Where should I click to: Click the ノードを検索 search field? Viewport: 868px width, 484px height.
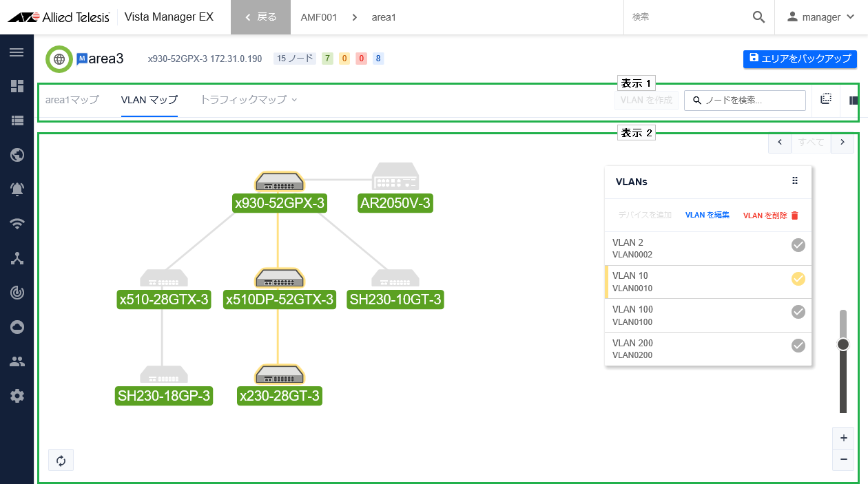(745, 101)
